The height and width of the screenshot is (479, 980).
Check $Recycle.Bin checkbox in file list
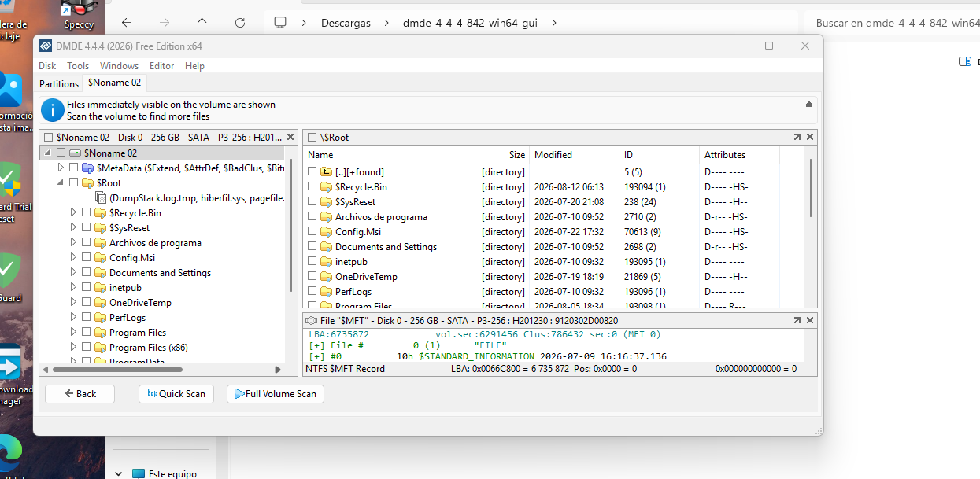[x=312, y=186]
